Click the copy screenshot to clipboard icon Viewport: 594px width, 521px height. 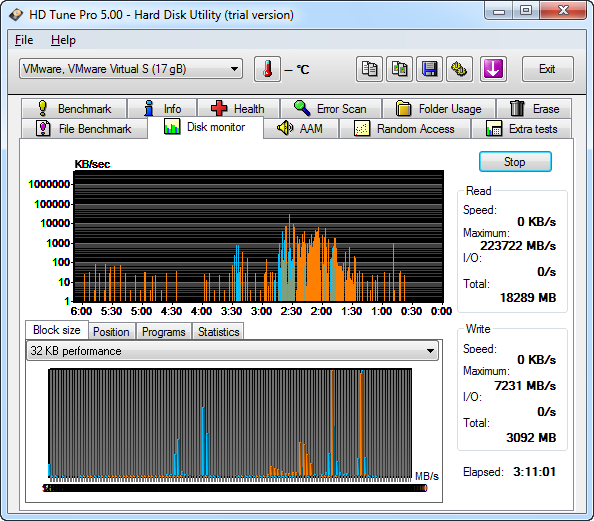coord(399,69)
